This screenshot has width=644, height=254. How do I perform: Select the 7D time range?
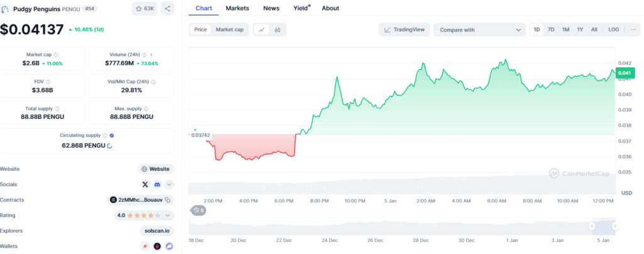point(551,30)
